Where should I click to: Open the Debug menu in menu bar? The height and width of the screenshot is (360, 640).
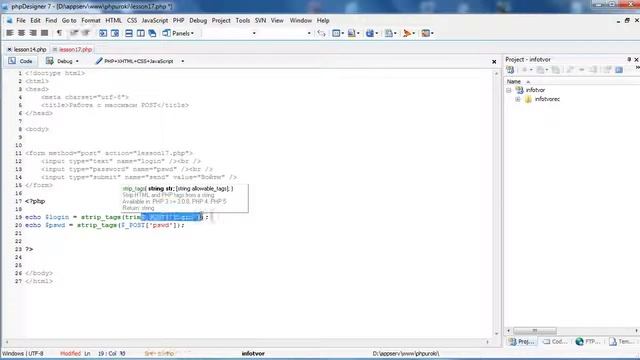point(198,20)
